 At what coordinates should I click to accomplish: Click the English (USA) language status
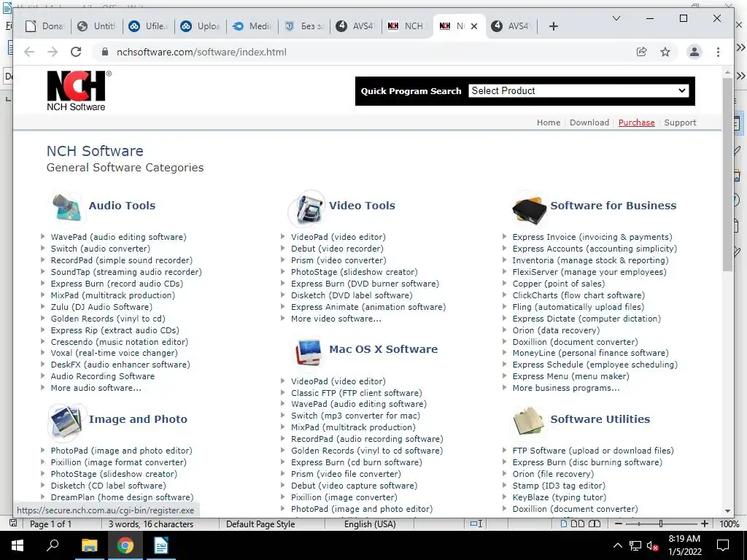tap(370, 524)
